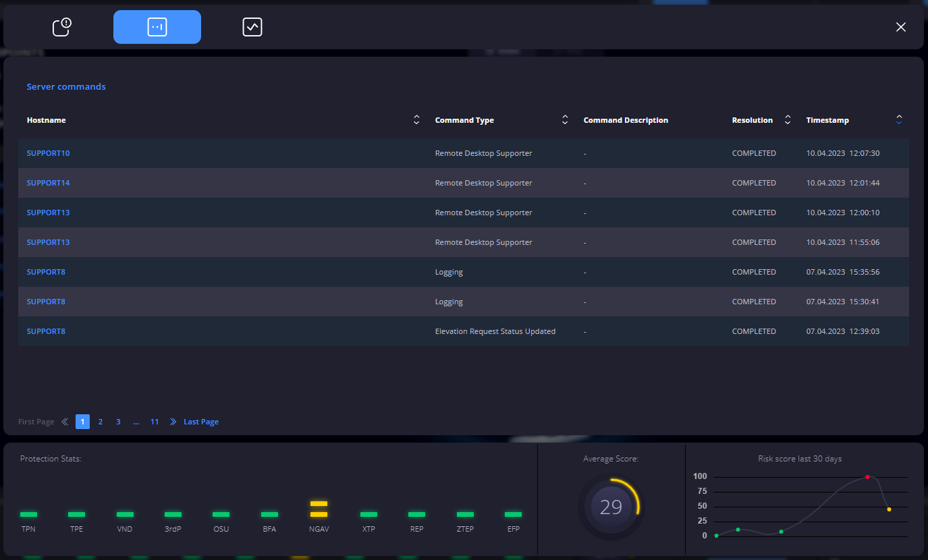The height and width of the screenshot is (560, 928).
Task: Jump to Last Page link
Action: tap(201, 422)
